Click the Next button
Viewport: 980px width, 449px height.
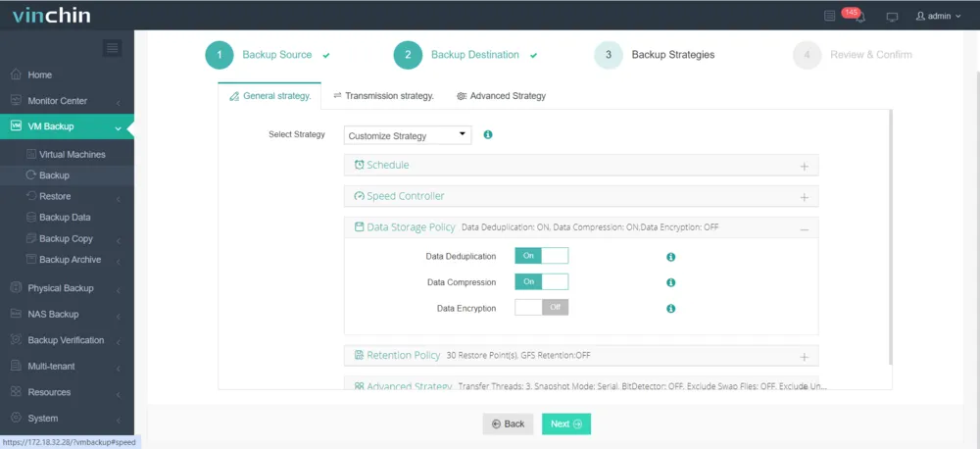point(565,424)
